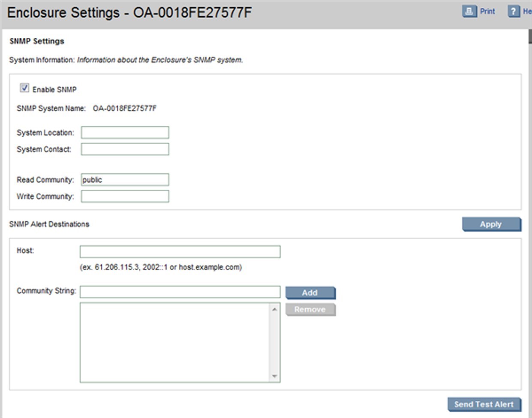Click inside the Host field
The width and height of the screenshot is (532, 418).
[x=180, y=252]
